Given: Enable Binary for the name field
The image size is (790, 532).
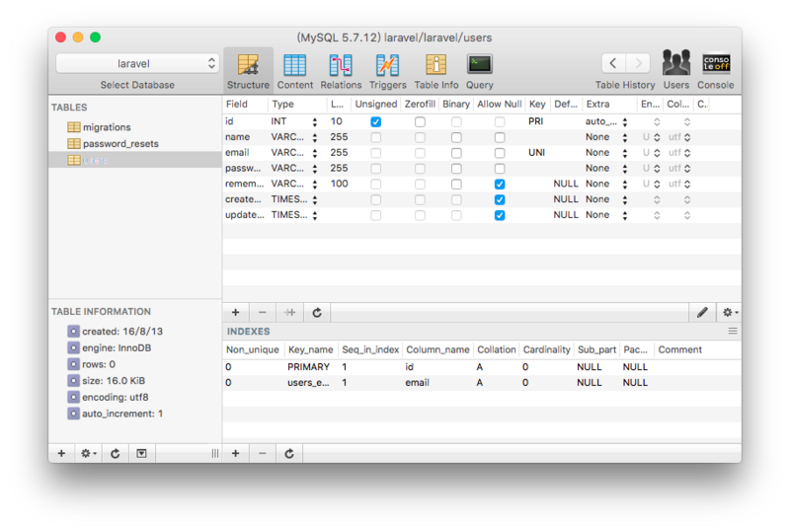Looking at the screenshot, I should click(x=456, y=137).
